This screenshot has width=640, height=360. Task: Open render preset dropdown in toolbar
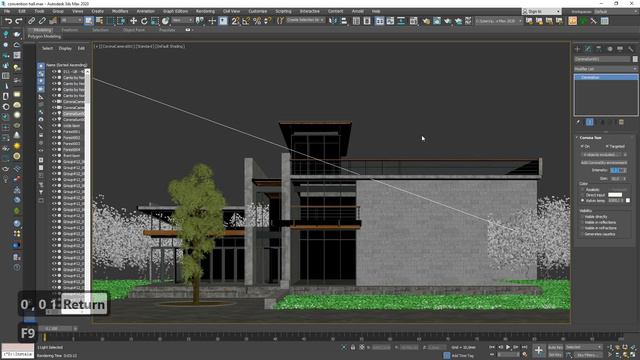click(499, 20)
